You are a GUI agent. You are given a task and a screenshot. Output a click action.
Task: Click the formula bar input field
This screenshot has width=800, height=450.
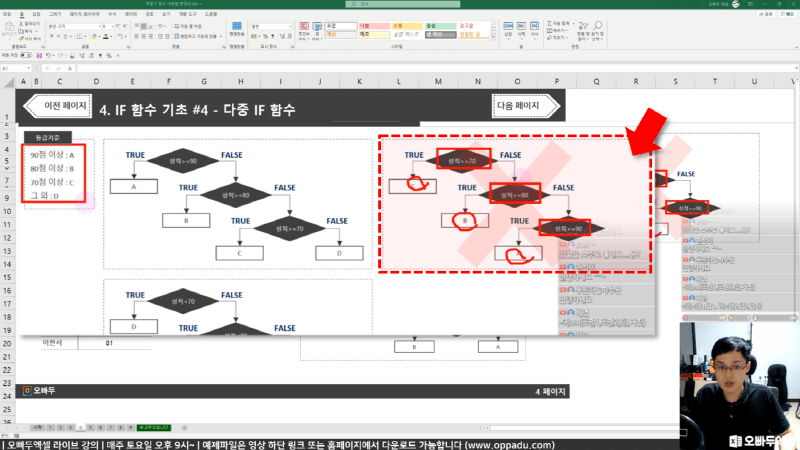point(400,68)
